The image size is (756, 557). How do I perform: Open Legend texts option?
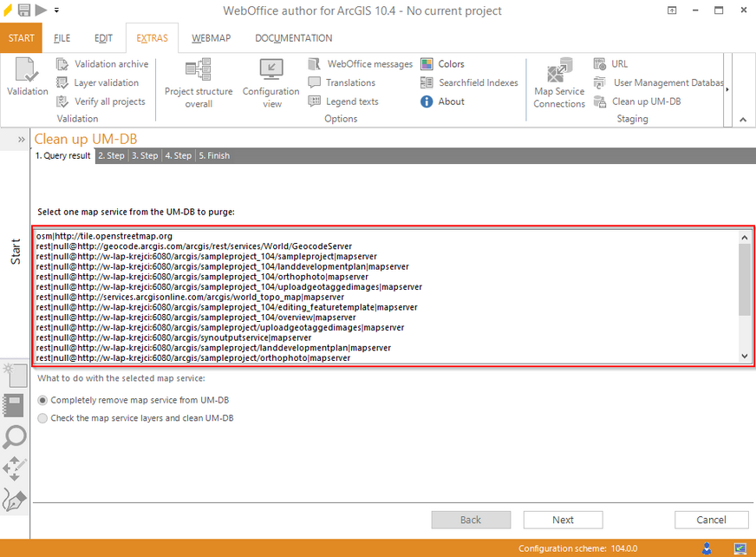click(x=343, y=102)
